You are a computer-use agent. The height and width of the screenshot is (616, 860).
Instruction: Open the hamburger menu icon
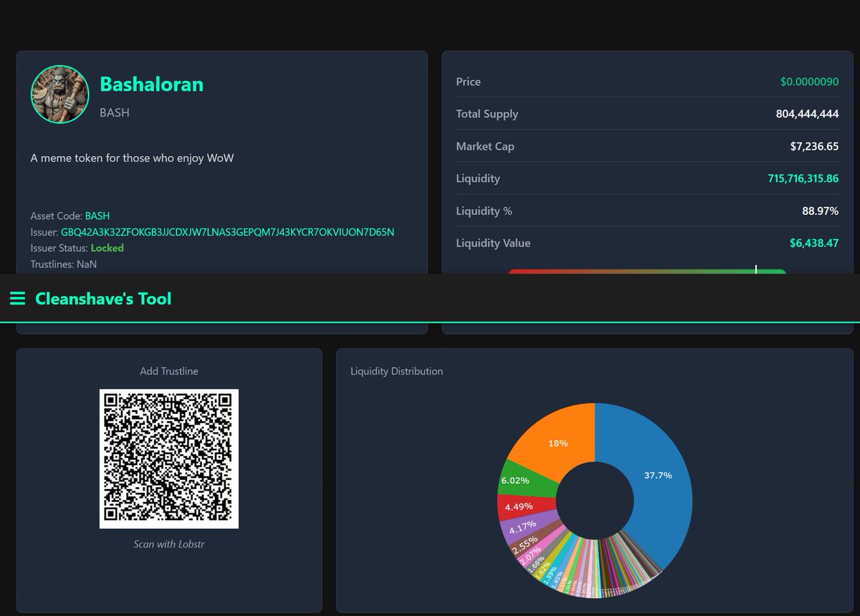[x=17, y=299]
